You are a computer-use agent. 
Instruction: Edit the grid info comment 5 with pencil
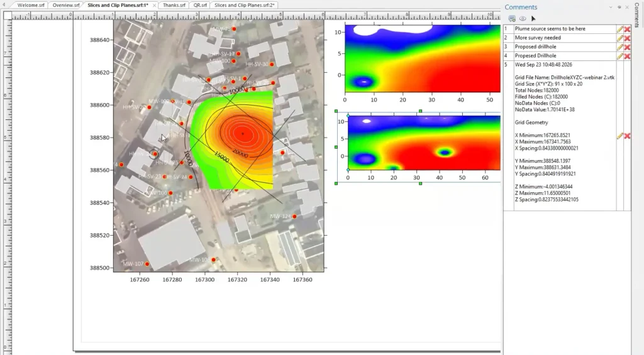(619, 136)
